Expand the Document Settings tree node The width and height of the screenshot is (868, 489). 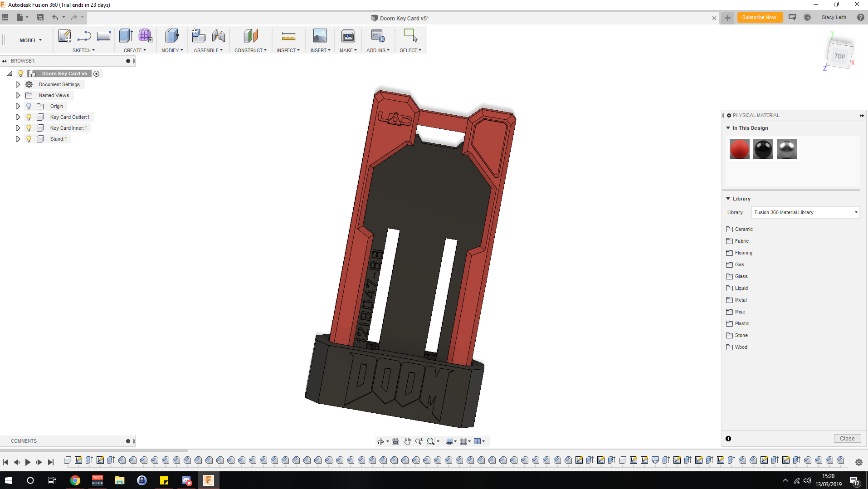click(18, 84)
